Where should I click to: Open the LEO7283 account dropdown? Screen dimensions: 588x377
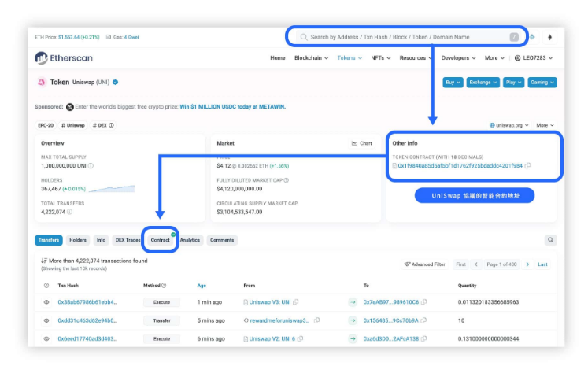point(534,58)
